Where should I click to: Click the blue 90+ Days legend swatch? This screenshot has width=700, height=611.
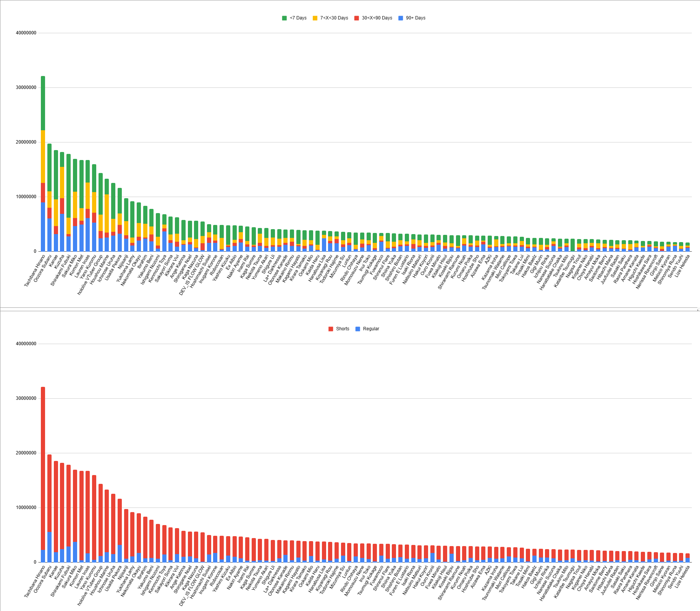coord(401,18)
